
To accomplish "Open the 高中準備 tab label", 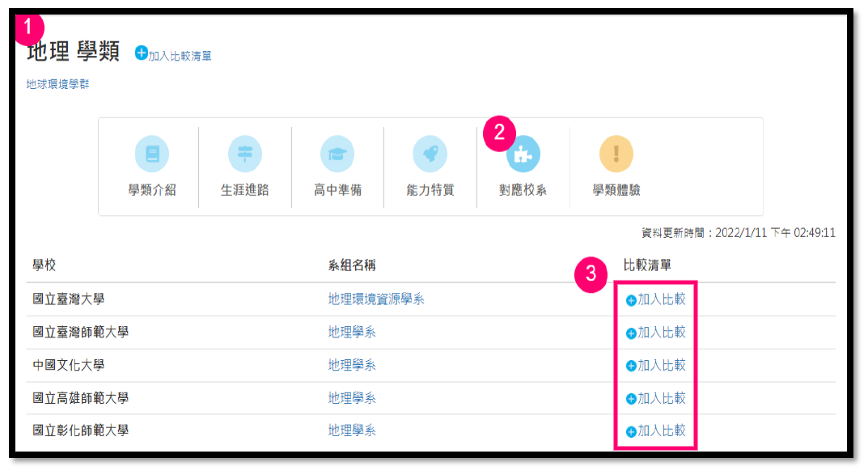I will click(337, 190).
